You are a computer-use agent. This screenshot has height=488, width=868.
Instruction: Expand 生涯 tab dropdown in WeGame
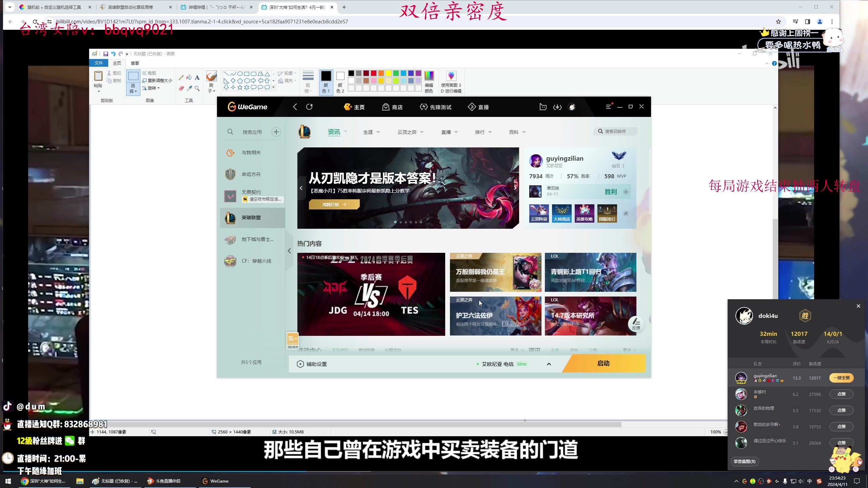coord(378,133)
